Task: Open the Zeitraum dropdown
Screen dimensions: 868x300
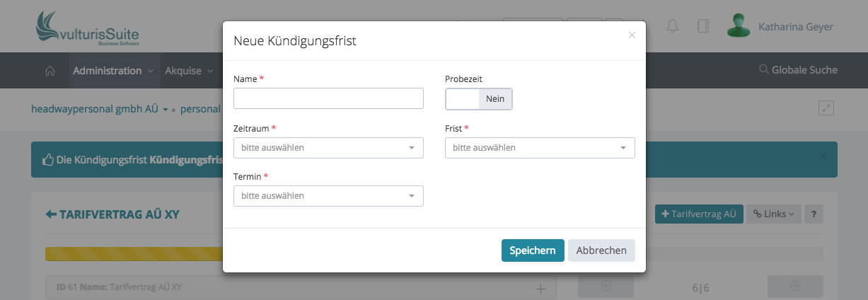Action: click(x=328, y=148)
